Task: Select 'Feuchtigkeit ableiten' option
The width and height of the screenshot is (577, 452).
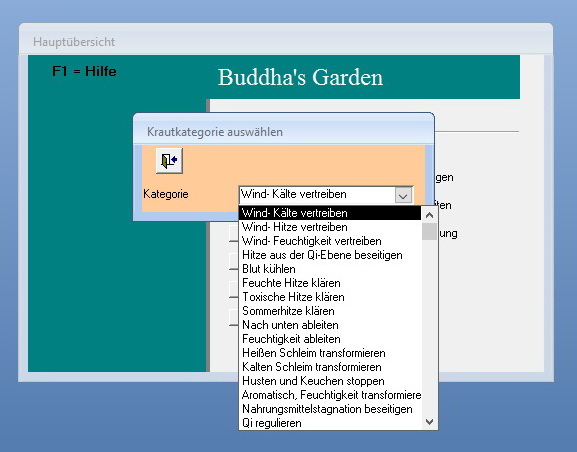Action: coord(330,339)
